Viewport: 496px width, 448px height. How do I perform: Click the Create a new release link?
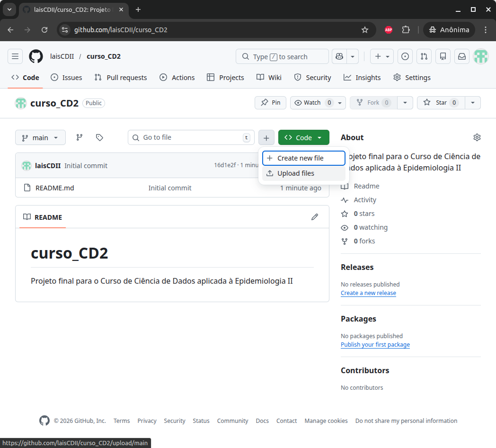coord(368,293)
